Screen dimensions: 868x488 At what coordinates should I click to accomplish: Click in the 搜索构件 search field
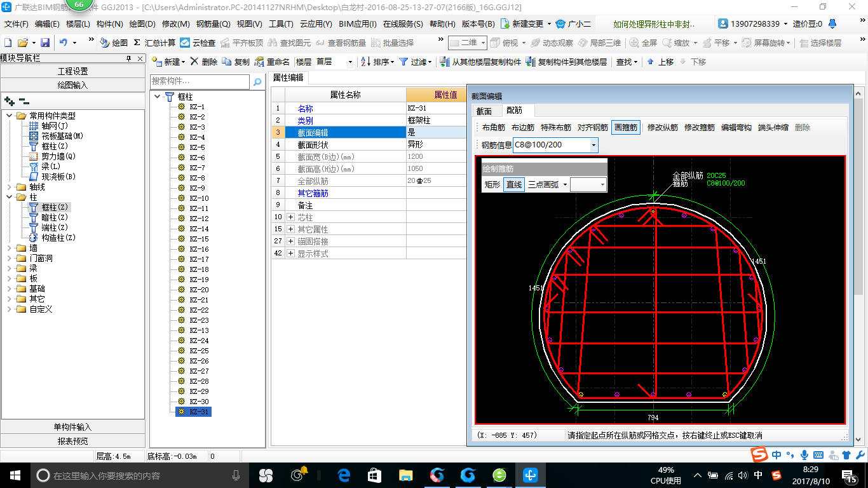coord(200,82)
